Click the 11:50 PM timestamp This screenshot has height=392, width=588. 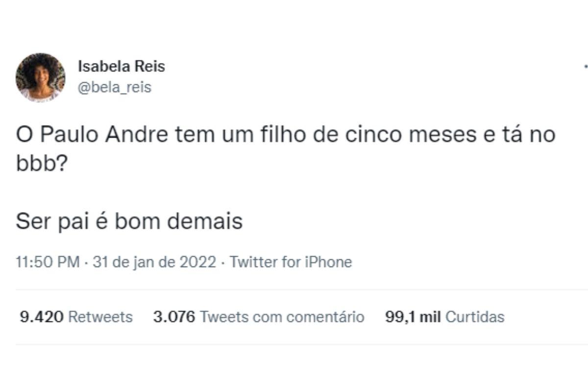pyautogui.click(x=47, y=262)
